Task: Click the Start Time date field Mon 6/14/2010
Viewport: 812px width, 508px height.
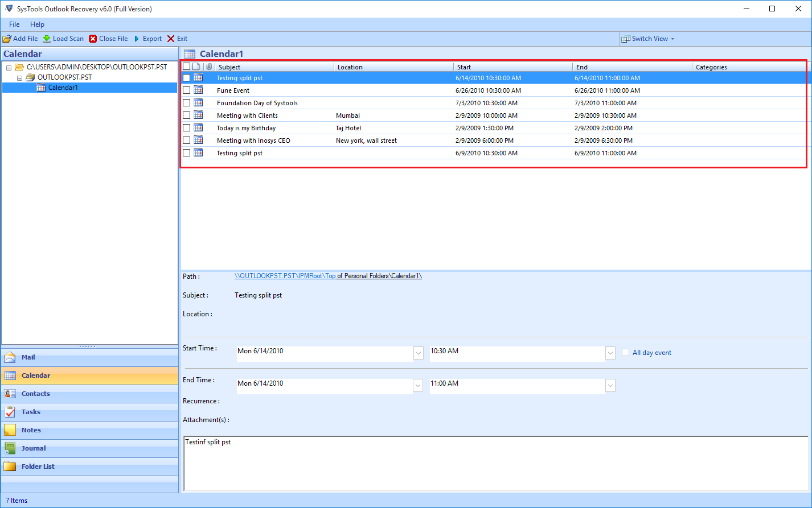Action: point(325,353)
